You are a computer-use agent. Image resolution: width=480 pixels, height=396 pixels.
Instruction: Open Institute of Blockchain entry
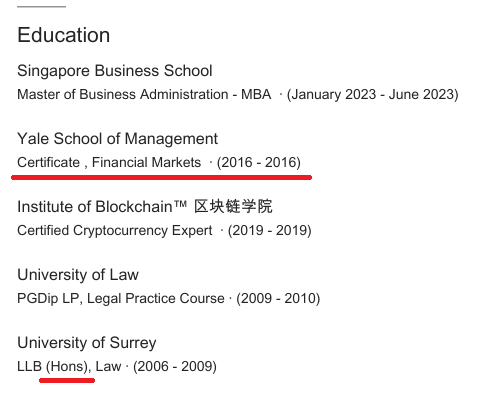145,207
